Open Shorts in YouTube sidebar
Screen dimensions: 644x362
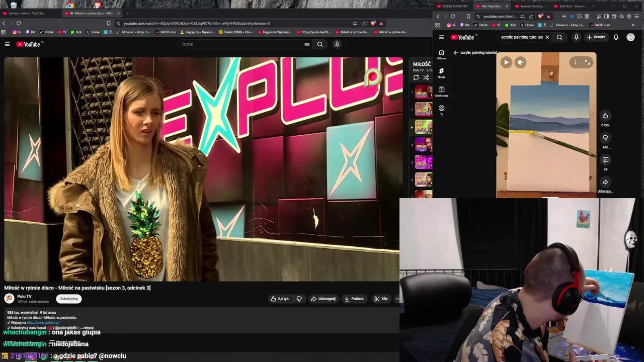click(x=441, y=73)
